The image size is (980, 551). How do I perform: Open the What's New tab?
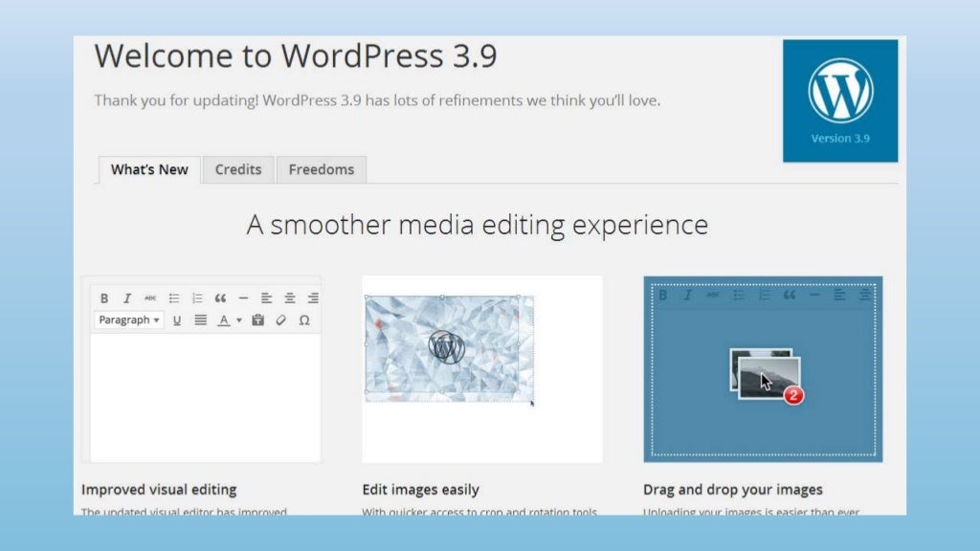pyautogui.click(x=149, y=170)
